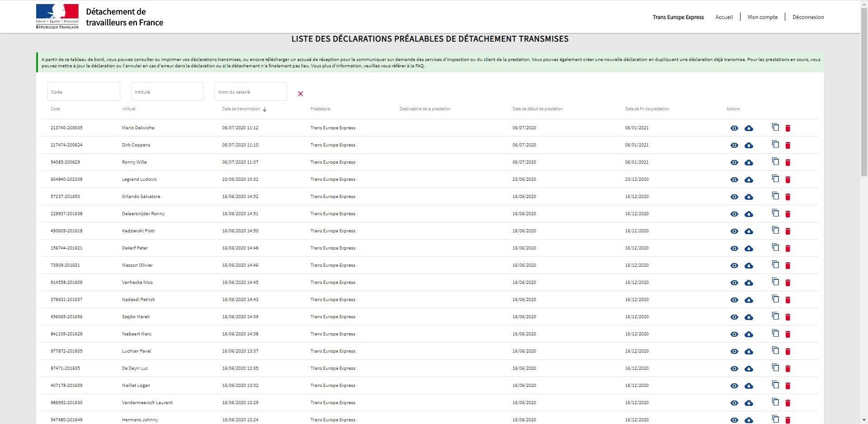
Task: Click Trans Europe Express account name
Action: point(678,17)
